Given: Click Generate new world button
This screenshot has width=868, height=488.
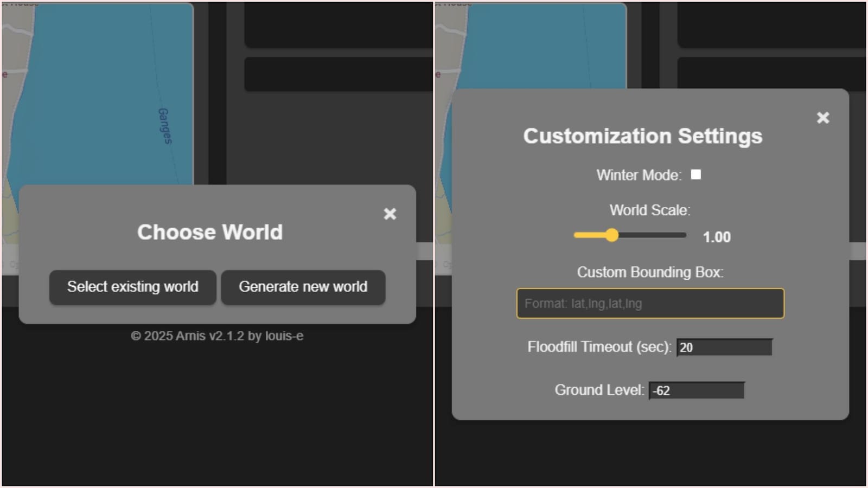Looking at the screenshot, I should click(303, 287).
